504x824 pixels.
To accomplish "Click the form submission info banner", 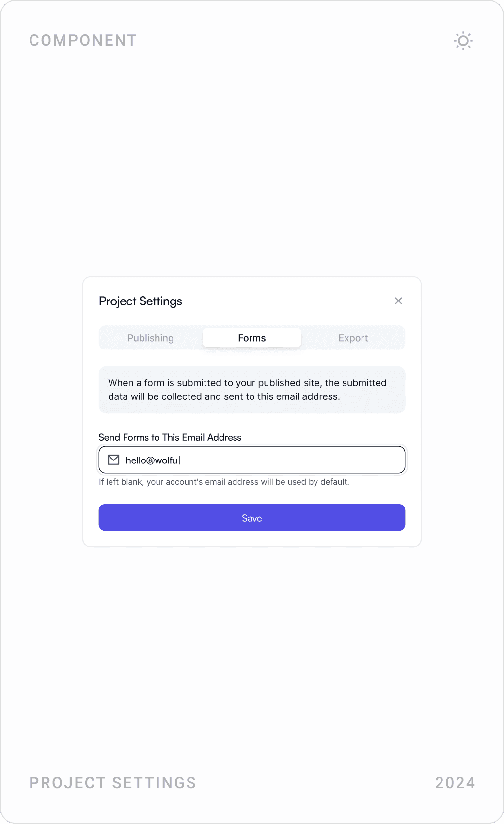I will tap(252, 390).
